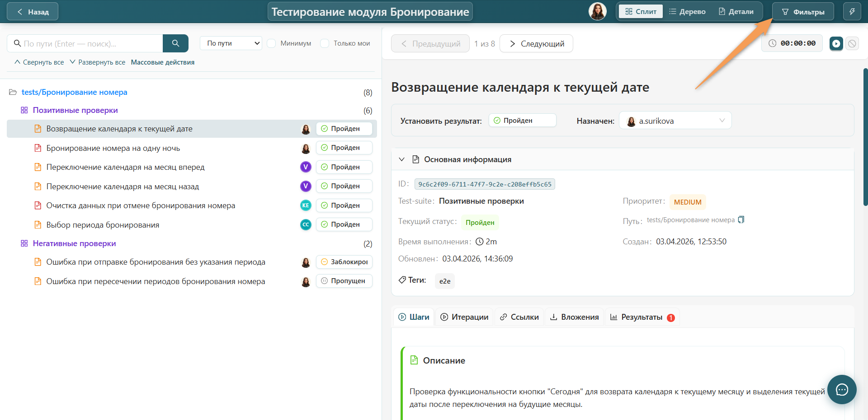Viewport: 868px width, 420px height.
Task: Click the test ID 9c6c2f09 code
Action: pos(485,184)
